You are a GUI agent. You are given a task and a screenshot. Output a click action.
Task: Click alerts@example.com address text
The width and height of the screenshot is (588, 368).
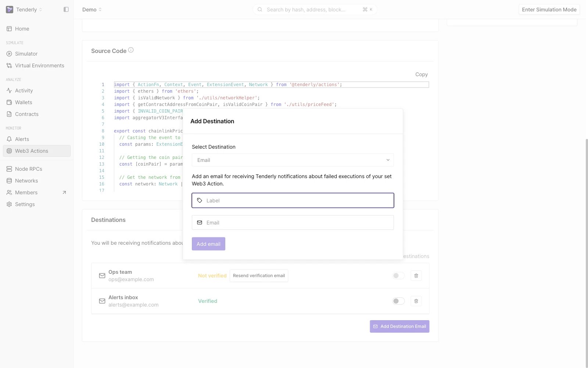(x=133, y=305)
